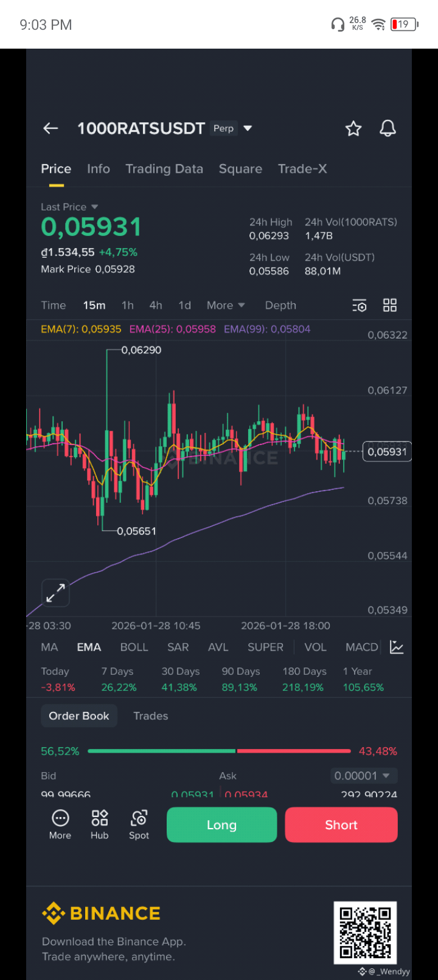This screenshot has width=438, height=980.
Task: Go back using the left arrow
Action: coord(50,128)
